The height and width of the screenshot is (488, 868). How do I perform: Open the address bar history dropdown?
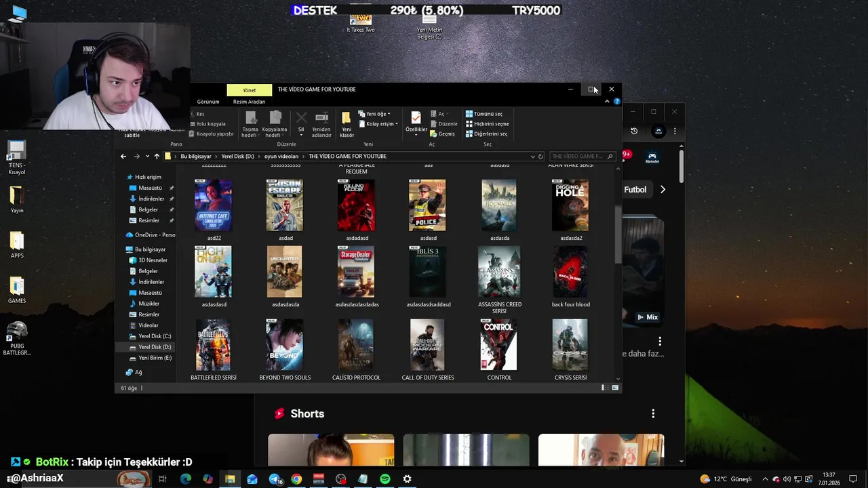[532, 157]
